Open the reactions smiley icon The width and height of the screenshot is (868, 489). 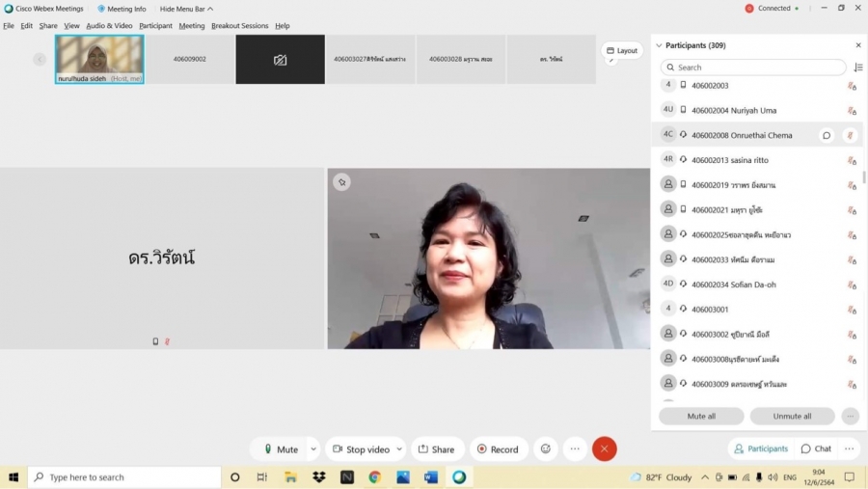coord(546,448)
